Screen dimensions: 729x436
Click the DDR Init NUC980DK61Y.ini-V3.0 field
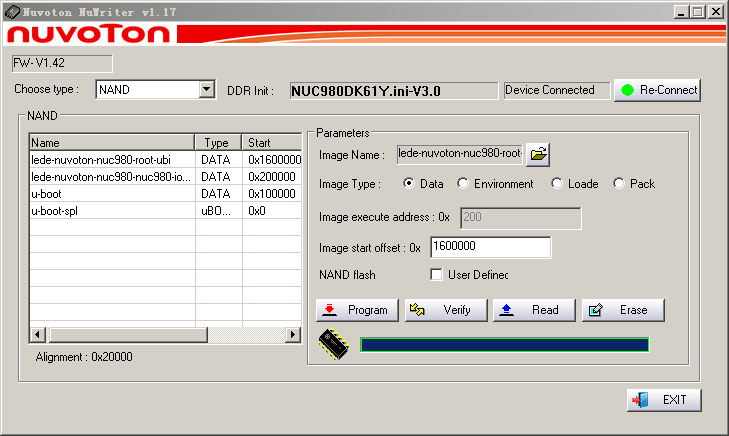coord(394,91)
